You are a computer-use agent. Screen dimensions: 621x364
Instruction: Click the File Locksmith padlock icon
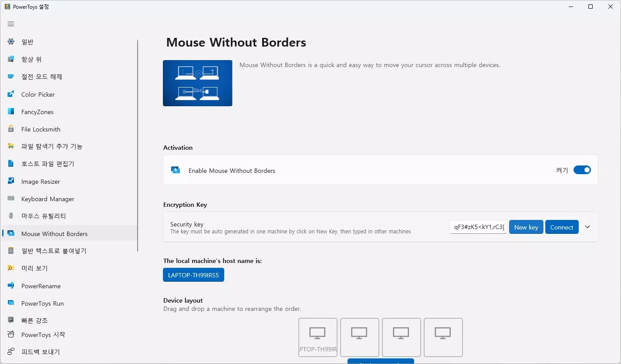coord(11,129)
